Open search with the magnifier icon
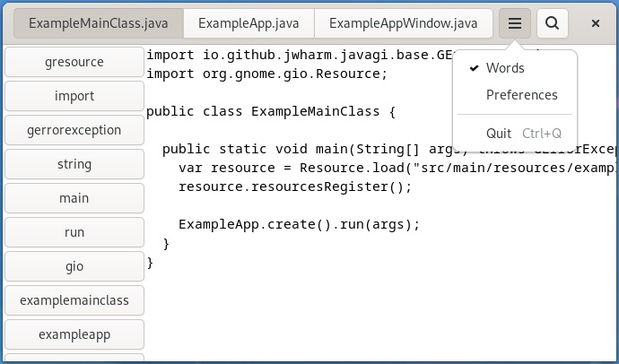 click(554, 23)
